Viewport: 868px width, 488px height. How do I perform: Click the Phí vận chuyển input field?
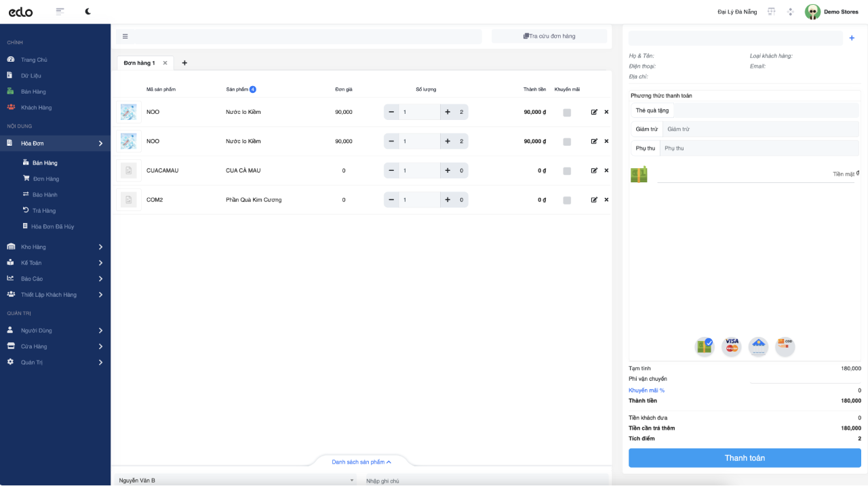pyautogui.click(x=806, y=379)
